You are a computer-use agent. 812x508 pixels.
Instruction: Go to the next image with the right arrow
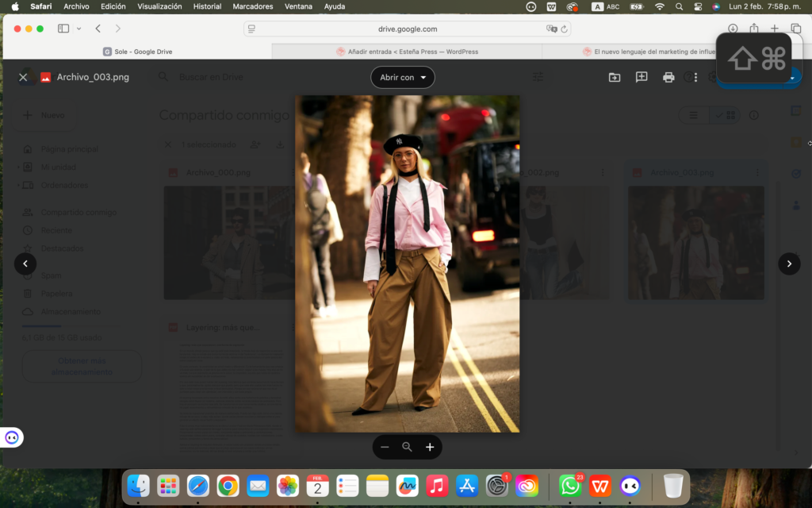789,264
